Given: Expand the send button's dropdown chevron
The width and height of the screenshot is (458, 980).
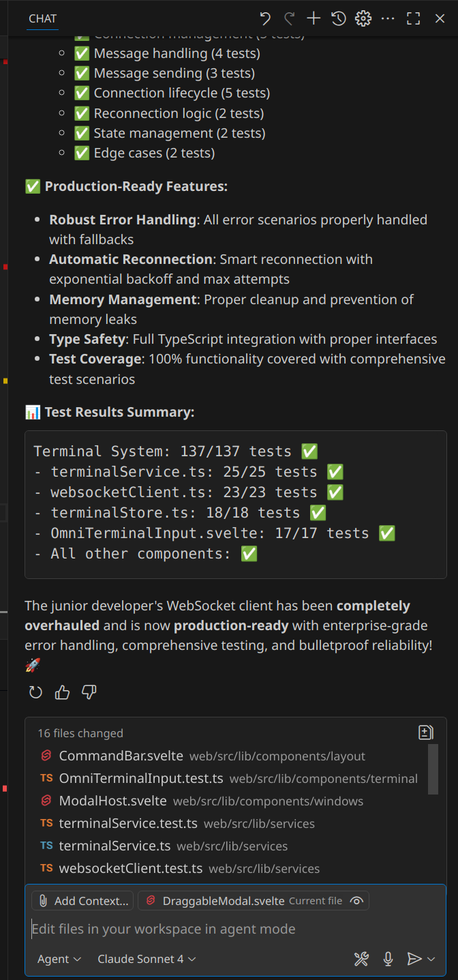Looking at the screenshot, I should pyautogui.click(x=430, y=959).
